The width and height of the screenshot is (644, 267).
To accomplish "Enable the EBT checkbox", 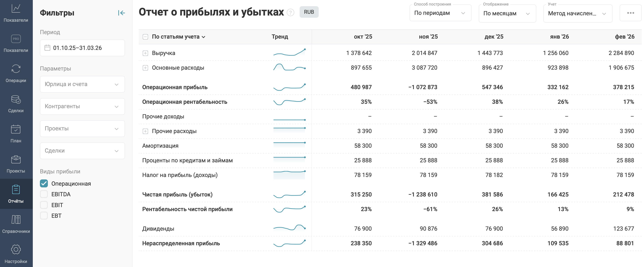I will pyautogui.click(x=44, y=216).
